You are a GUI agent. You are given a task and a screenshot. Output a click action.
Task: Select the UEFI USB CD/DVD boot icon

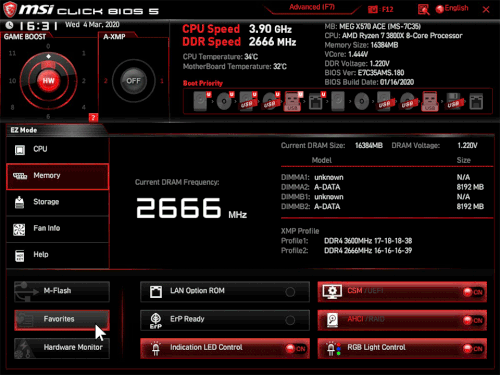pos(271,101)
